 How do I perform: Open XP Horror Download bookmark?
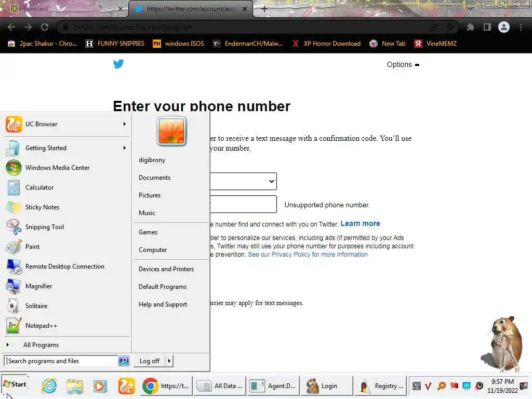[327, 44]
